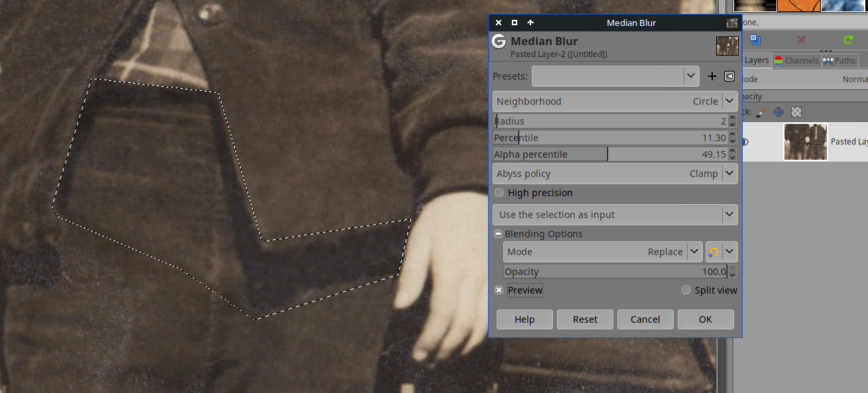Image resolution: width=868 pixels, height=393 pixels.
Task: Click the green refresh arrow icon
Action: tap(848, 40)
